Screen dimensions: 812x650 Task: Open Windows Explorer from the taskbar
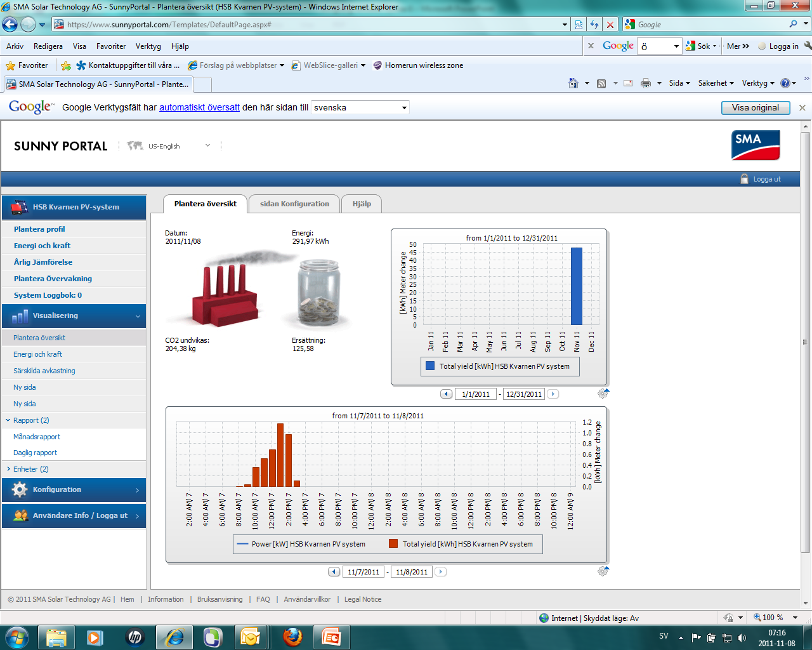(56, 637)
